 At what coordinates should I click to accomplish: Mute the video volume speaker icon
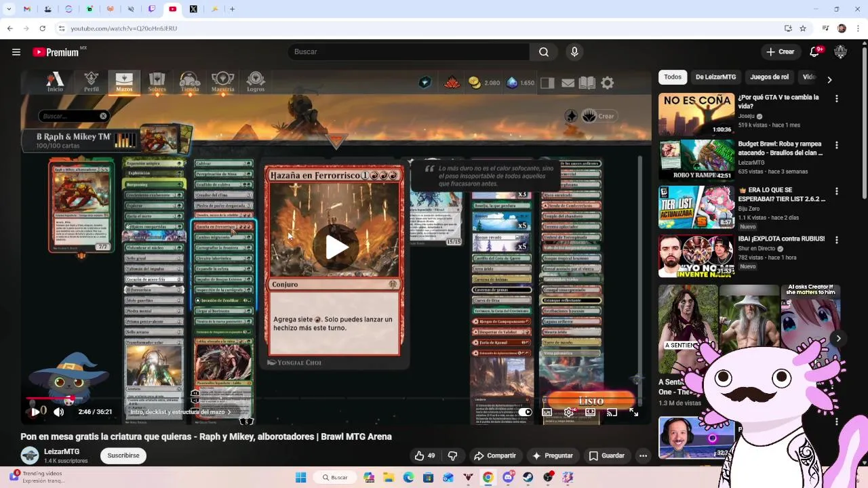point(58,411)
